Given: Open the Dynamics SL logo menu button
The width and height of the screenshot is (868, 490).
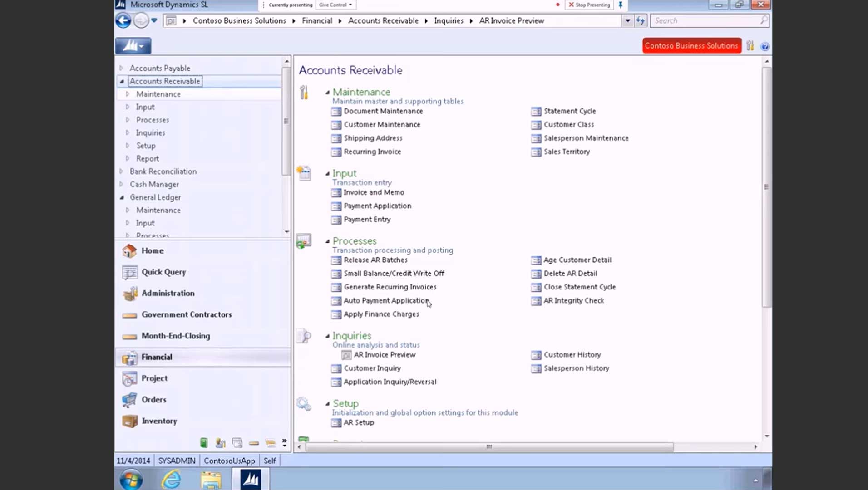Looking at the screenshot, I should (x=133, y=46).
